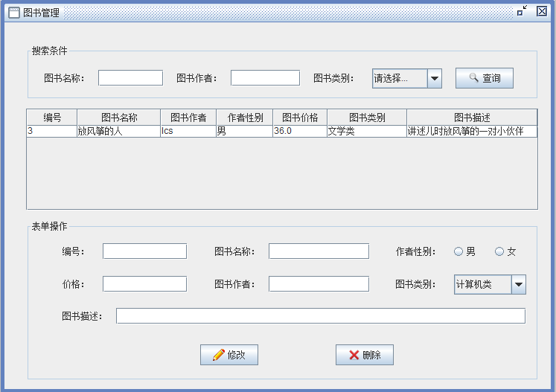Click the restore icon in the title bar
Image resolution: width=556 pixels, height=392 pixels.
(522, 11)
